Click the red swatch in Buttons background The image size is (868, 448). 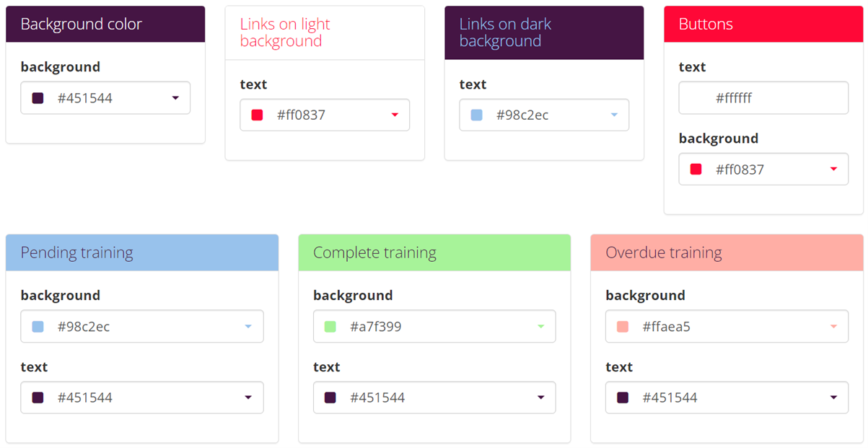pyautogui.click(x=696, y=170)
